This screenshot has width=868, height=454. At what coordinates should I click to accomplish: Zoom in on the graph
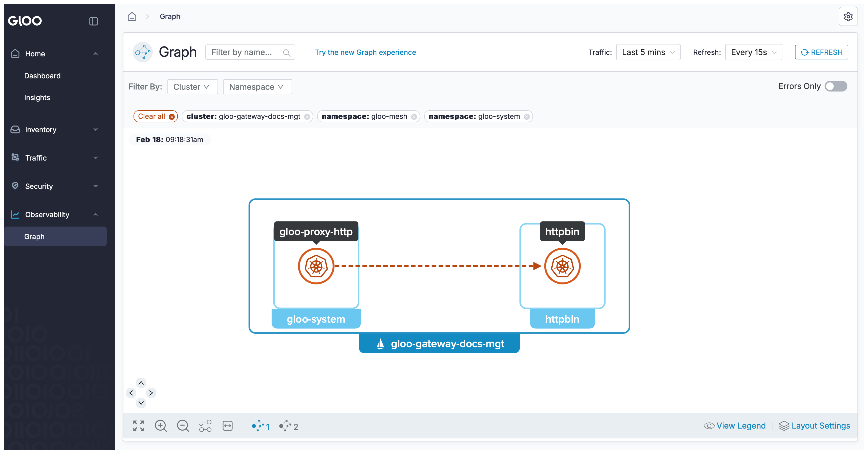(x=161, y=426)
